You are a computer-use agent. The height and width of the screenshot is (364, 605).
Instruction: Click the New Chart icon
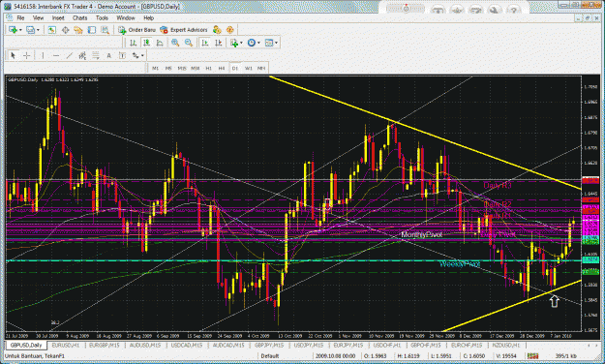[14, 30]
